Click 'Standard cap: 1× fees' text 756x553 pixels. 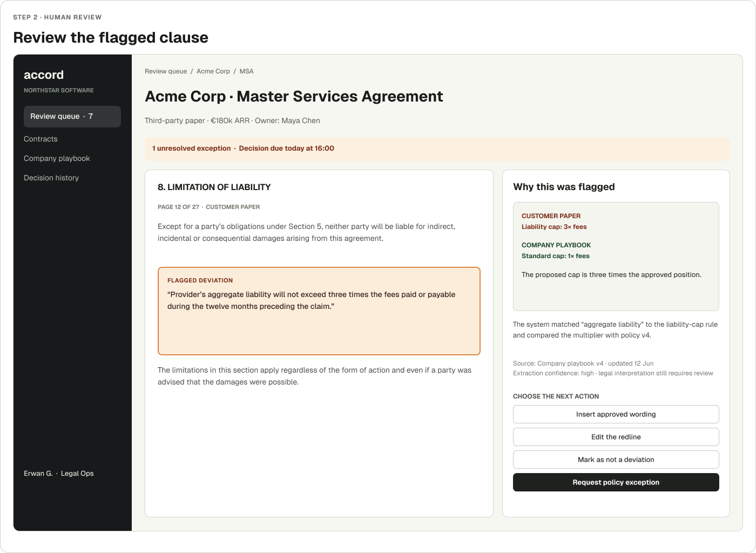pyautogui.click(x=556, y=256)
